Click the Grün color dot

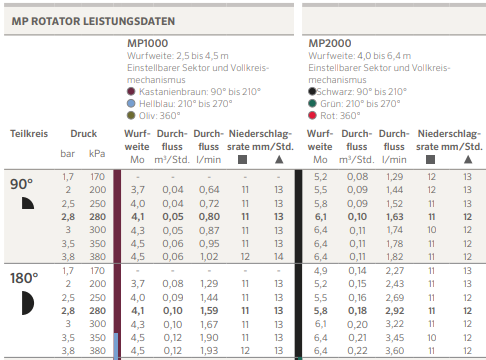point(312,103)
